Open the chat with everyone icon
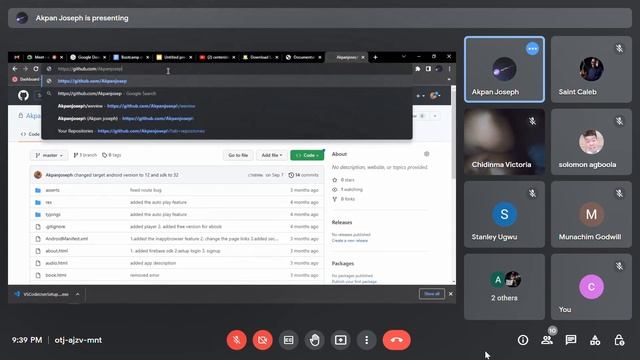The image size is (640, 360). pos(571,340)
